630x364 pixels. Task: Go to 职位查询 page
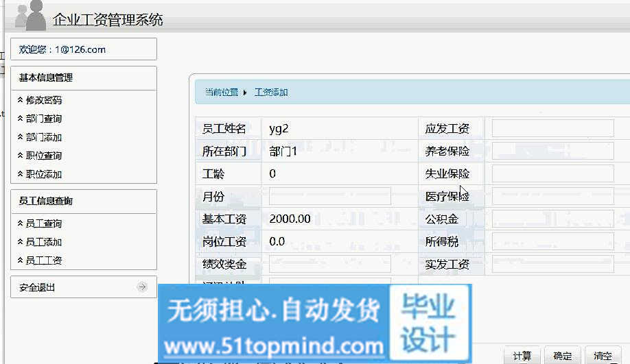[x=44, y=156]
